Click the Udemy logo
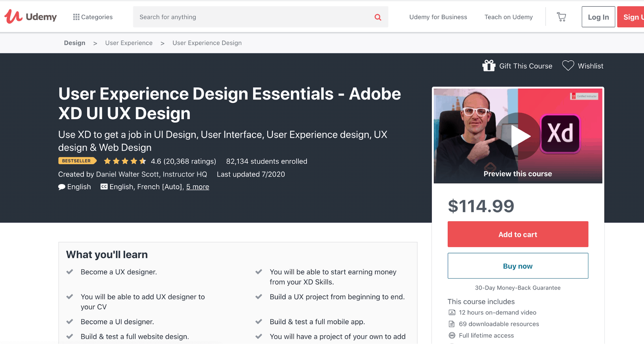The image size is (644, 344). coord(31,17)
